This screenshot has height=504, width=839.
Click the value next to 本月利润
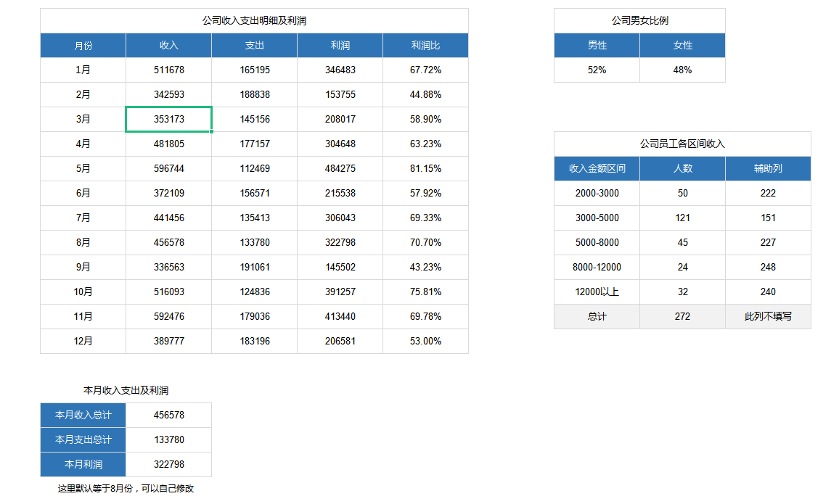coord(168,464)
